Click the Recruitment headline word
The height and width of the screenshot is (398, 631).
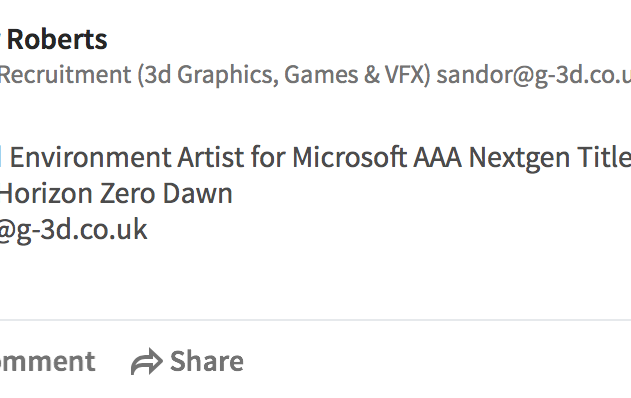click(x=65, y=75)
